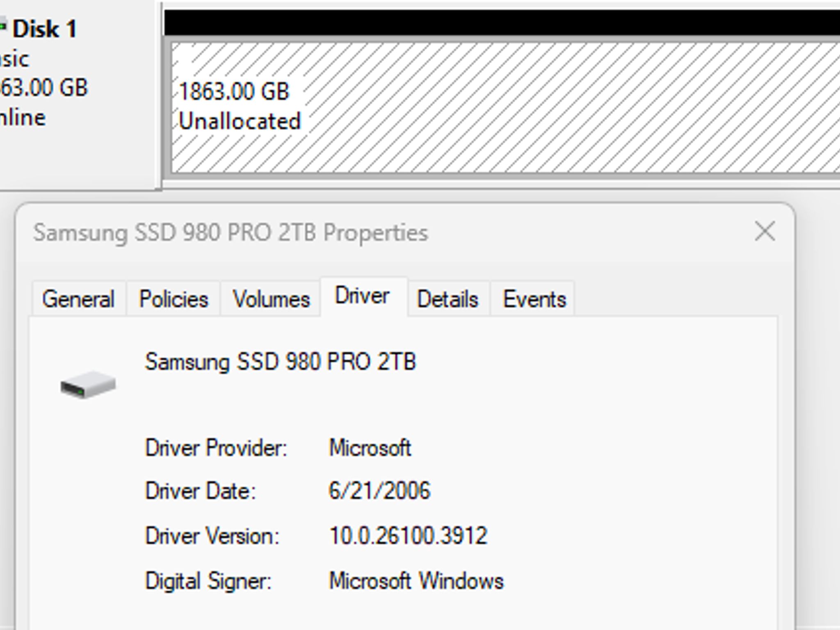
Task: Click the Unallocated text in Disk 1 partition
Action: [x=240, y=121]
